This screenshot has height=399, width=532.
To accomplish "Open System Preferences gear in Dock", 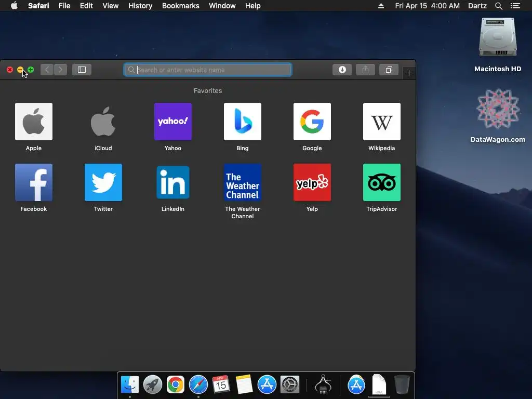I will pyautogui.click(x=290, y=385).
